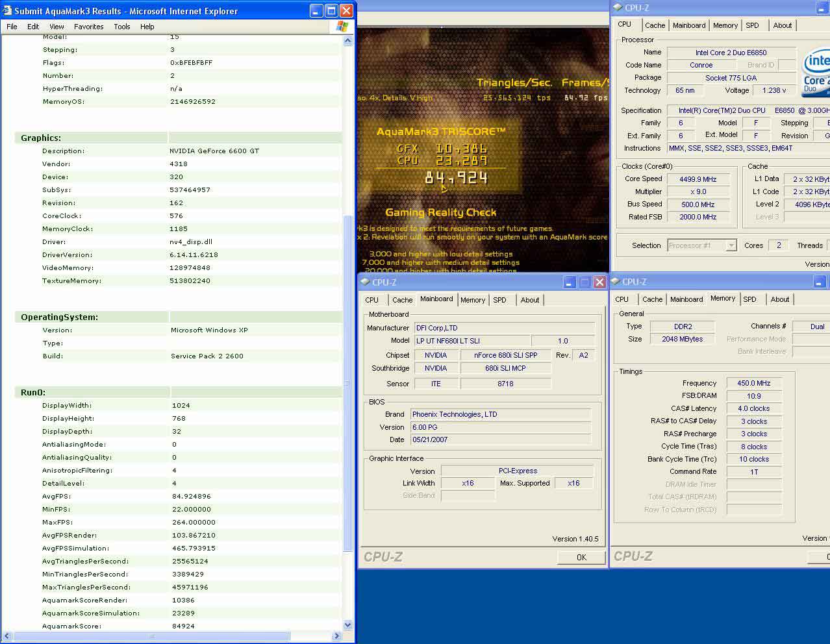Viewport: 830px width, 644px height.
Task: Maximize the Internet Explorer window
Action: tap(331, 11)
